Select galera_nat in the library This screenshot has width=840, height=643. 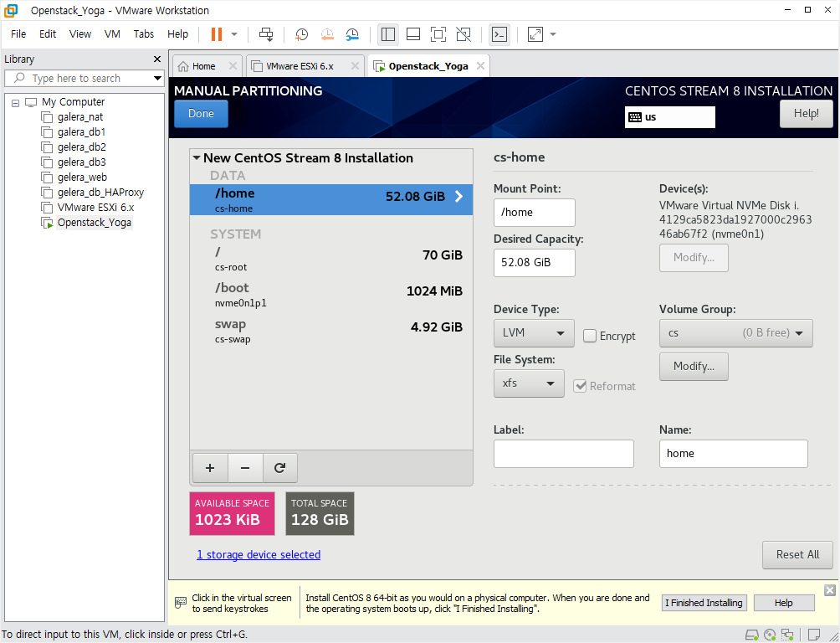[x=79, y=117]
